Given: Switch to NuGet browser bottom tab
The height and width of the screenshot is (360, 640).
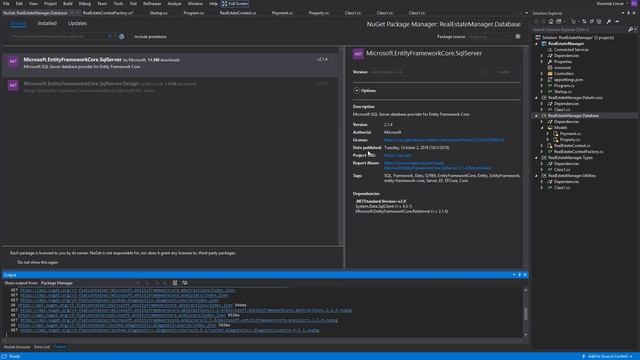Looking at the screenshot, I should click(17, 347).
